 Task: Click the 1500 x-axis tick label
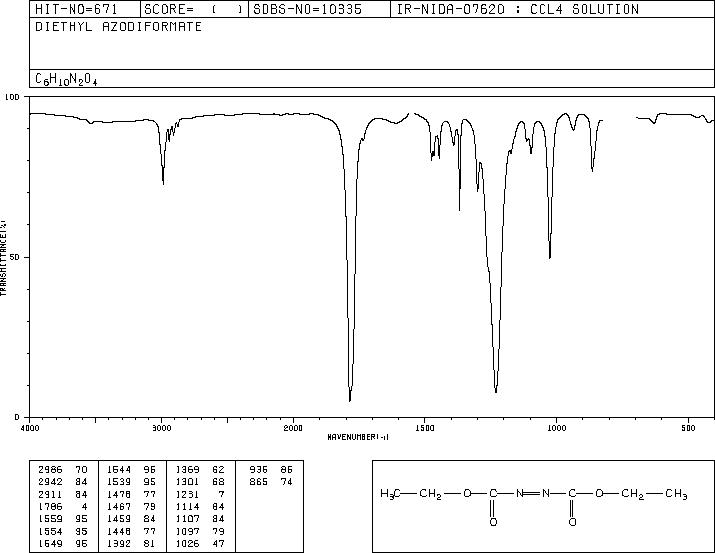click(x=425, y=428)
